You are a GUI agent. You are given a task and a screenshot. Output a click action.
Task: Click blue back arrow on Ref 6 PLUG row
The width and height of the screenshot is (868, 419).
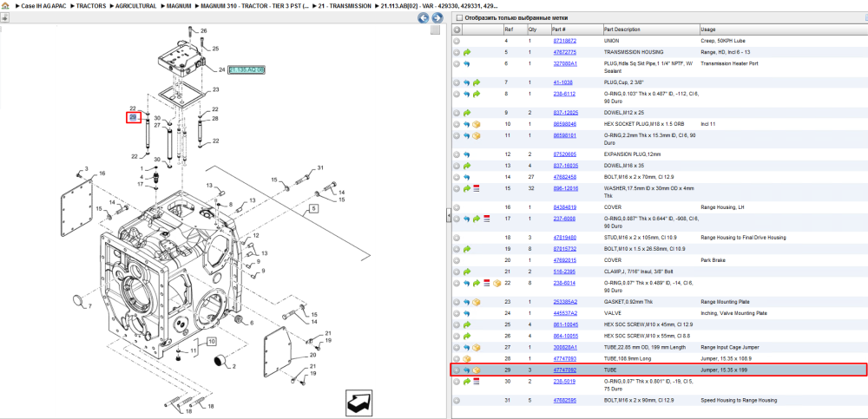coord(467,63)
